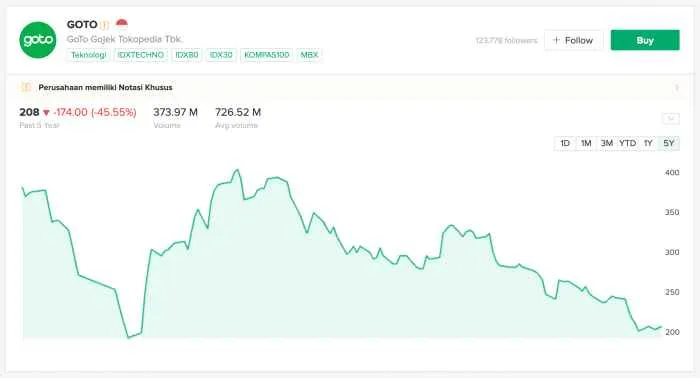The image size is (700, 378).
Task: Select the 1Y chart range
Action: tap(648, 143)
